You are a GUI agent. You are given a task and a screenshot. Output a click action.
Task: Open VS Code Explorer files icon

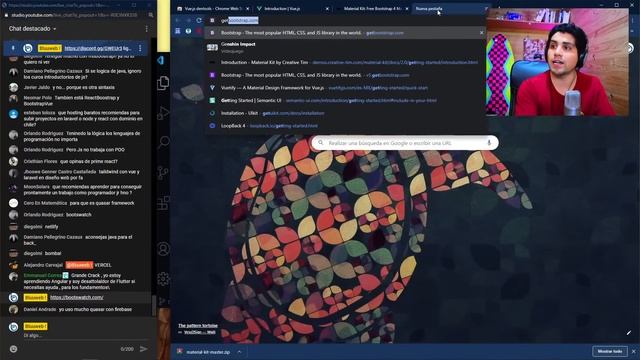(163, 83)
